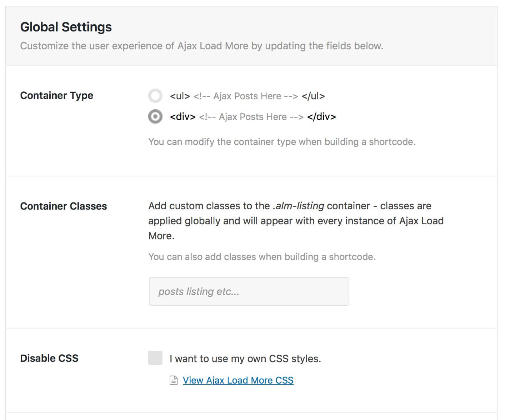Click the document icon beside View CSS link
Screen dimensions: 505x420
(x=174, y=380)
